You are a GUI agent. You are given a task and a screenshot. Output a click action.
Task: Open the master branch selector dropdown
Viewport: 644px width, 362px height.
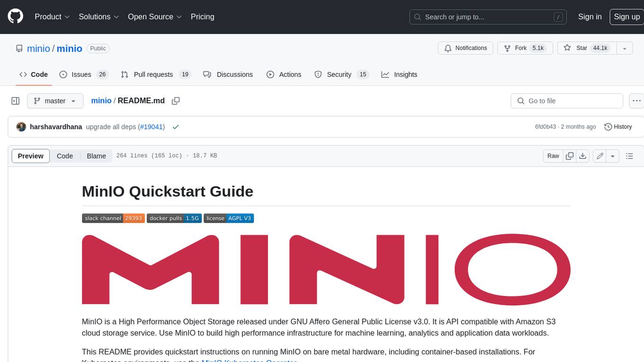[55, 101]
